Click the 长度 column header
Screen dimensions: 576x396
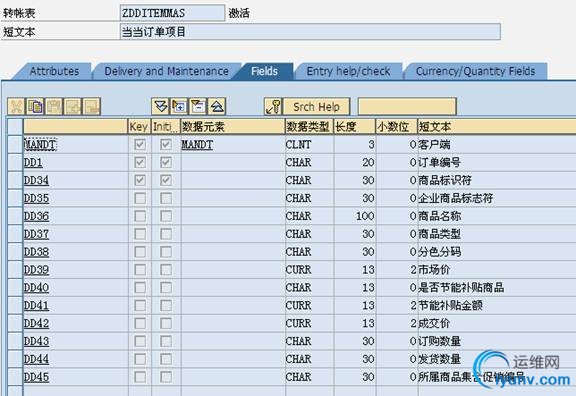355,127
